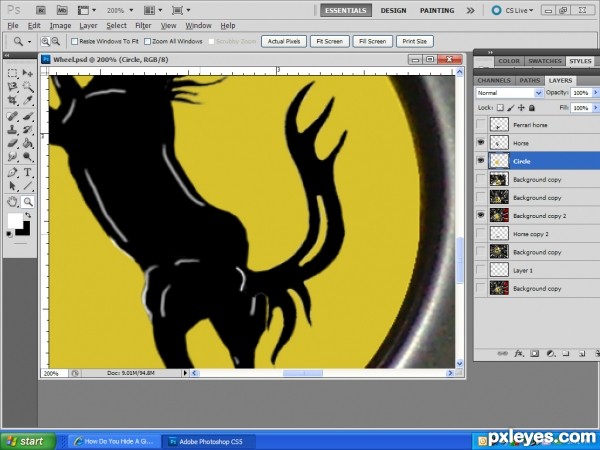Open the Window menu

pyautogui.click(x=198, y=26)
